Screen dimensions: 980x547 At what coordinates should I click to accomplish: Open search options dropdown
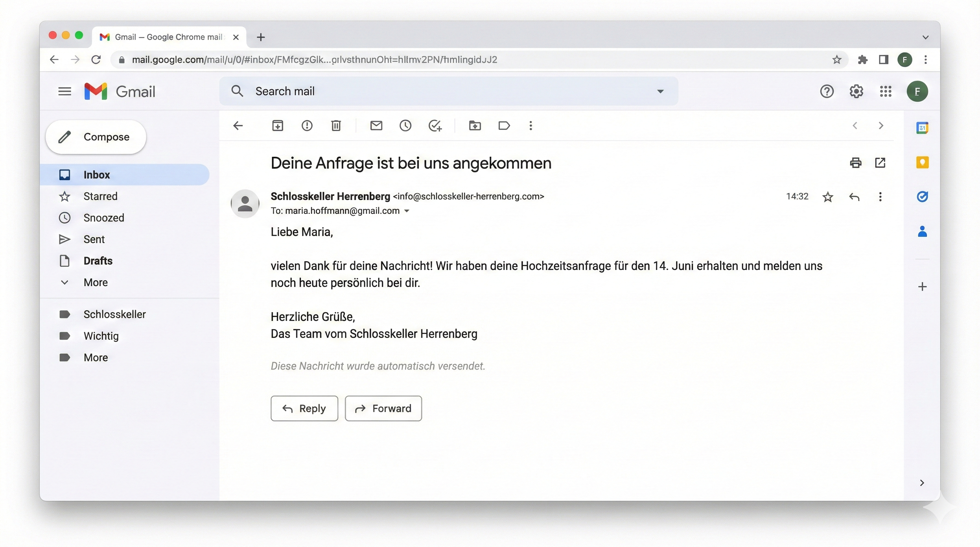(x=661, y=91)
